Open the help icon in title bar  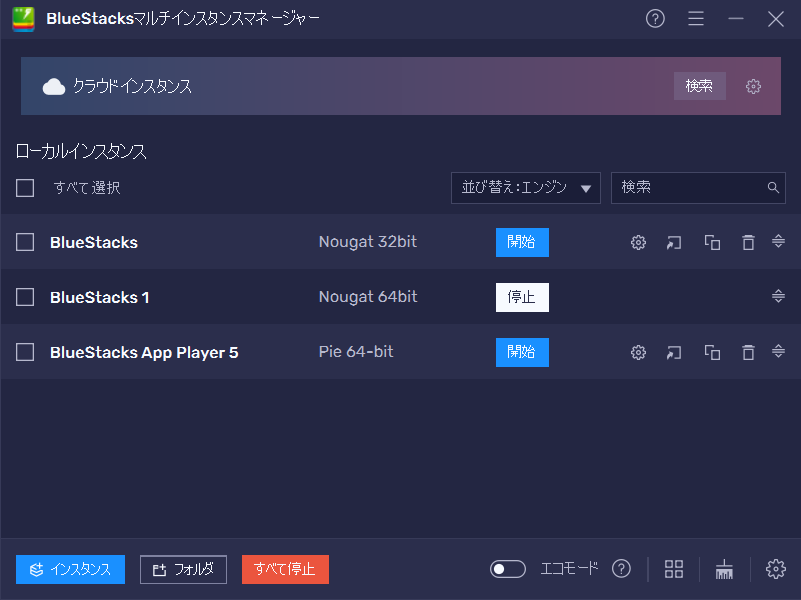pos(655,19)
